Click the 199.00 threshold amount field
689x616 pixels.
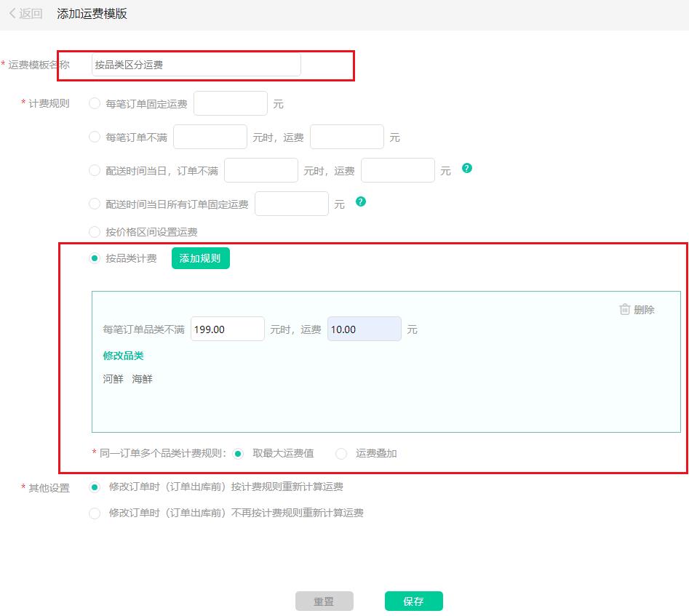coord(228,329)
